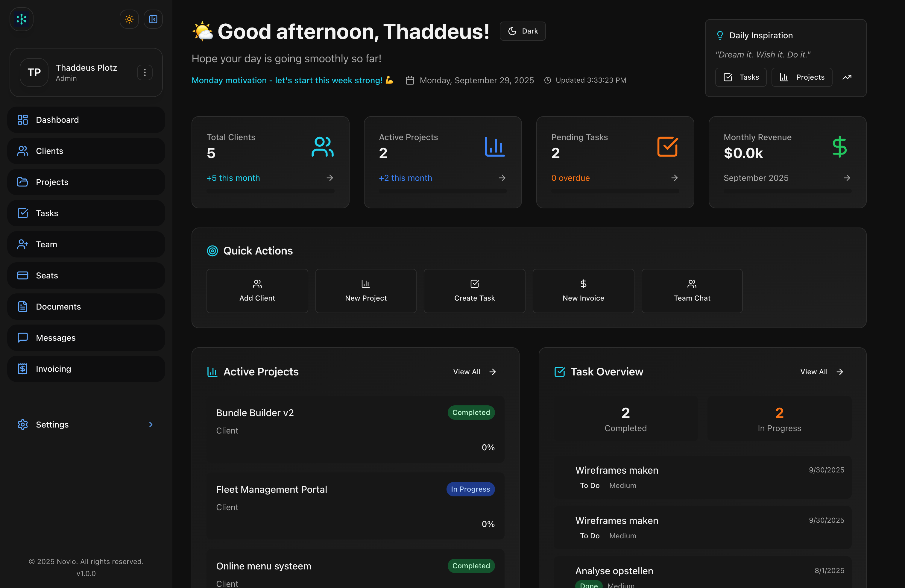Open the New Project quick action
The width and height of the screenshot is (905, 588).
[365, 291]
